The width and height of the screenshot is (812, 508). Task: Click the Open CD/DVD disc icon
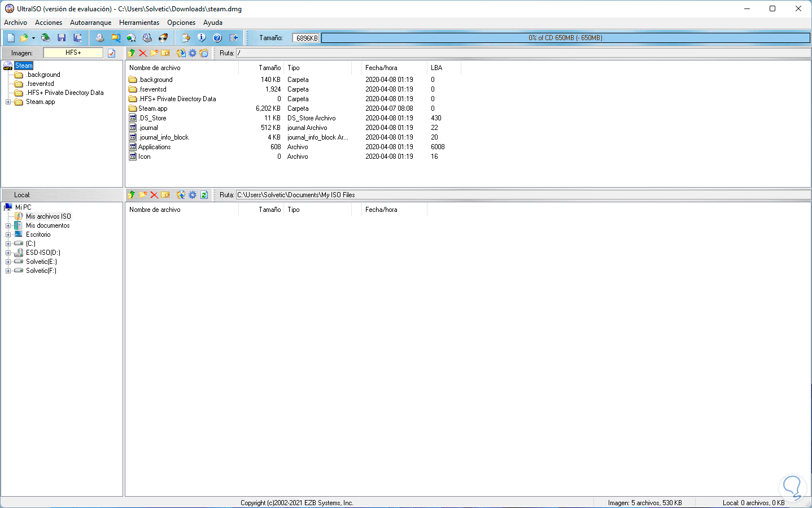(46, 38)
